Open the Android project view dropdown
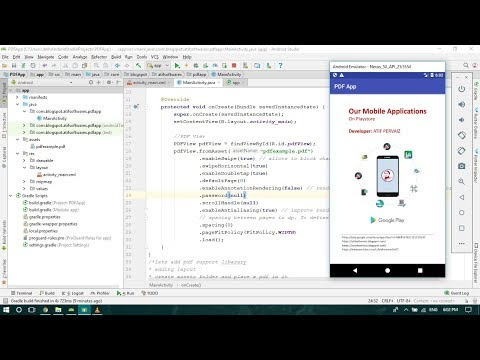This screenshot has height=360, width=480. click(x=42, y=82)
